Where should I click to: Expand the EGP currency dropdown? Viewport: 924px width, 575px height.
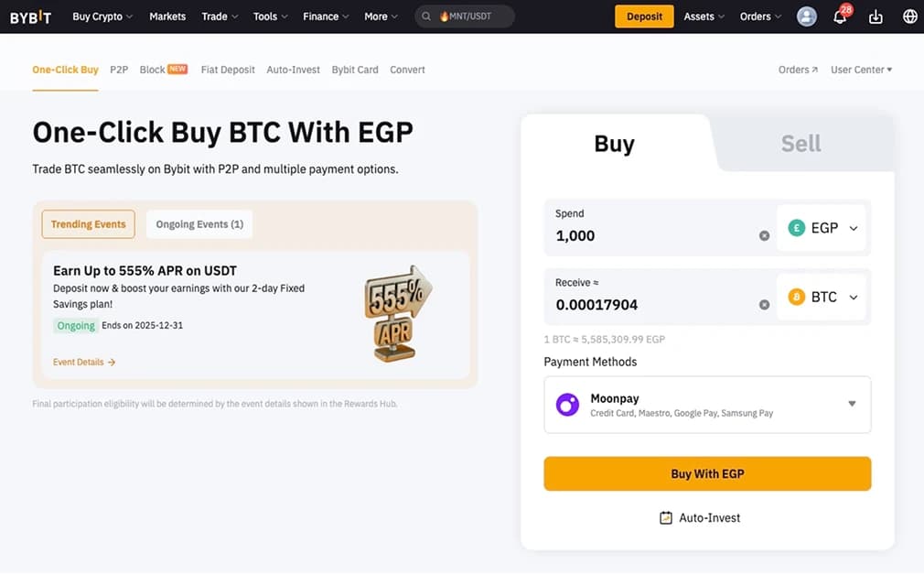pyautogui.click(x=823, y=228)
